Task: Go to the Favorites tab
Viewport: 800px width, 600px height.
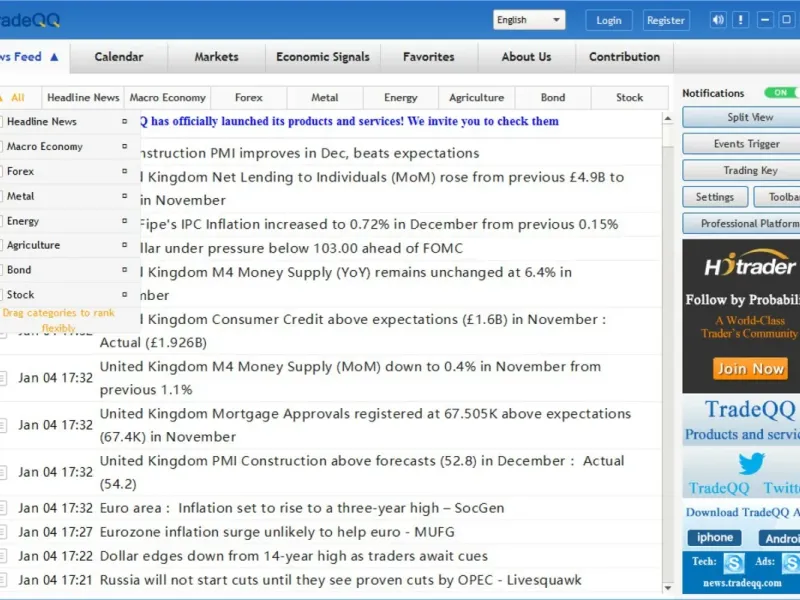Action: tap(429, 57)
